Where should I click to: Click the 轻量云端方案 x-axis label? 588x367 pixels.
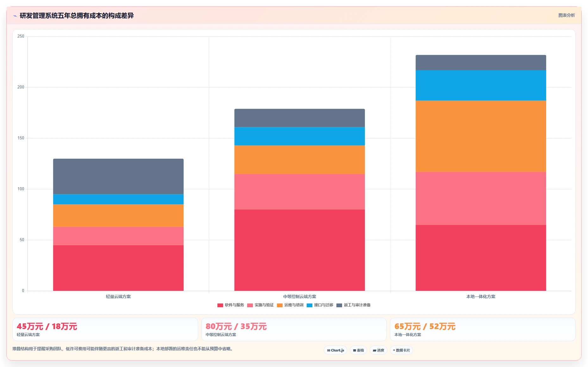(x=118, y=297)
